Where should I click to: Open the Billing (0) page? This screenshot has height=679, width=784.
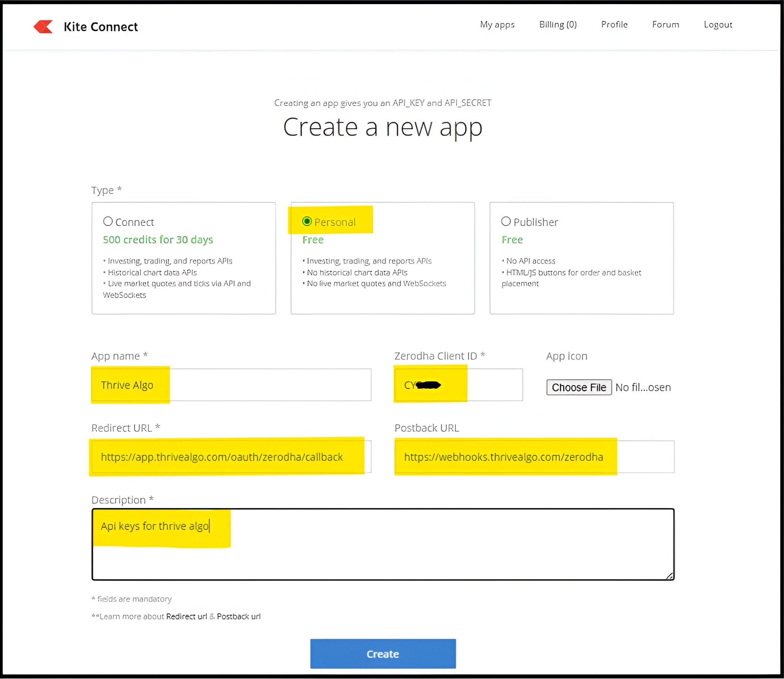click(x=558, y=25)
